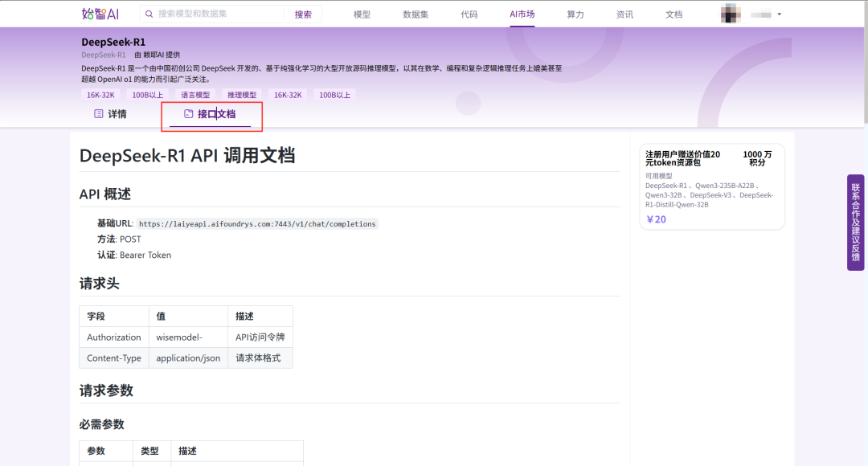Click the 始智AI logo
Image resolution: width=868 pixels, height=466 pixels.
[x=100, y=14]
